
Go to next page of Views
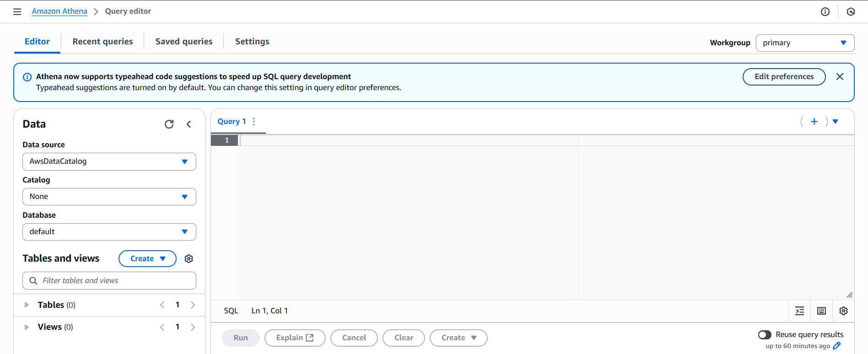click(x=193, y=327)
